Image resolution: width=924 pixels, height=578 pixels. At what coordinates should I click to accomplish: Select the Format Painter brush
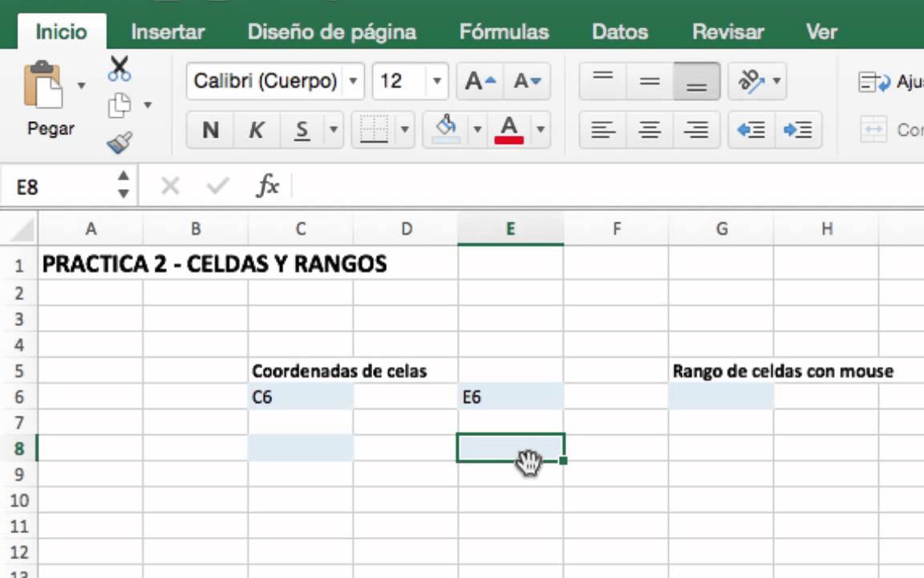[120, 140]
